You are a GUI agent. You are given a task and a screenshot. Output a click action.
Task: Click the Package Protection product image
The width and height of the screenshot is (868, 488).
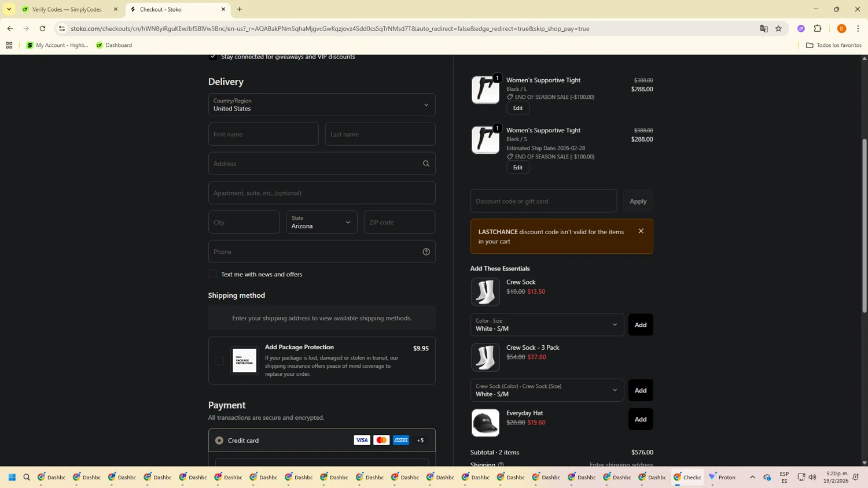coord(244,361)
